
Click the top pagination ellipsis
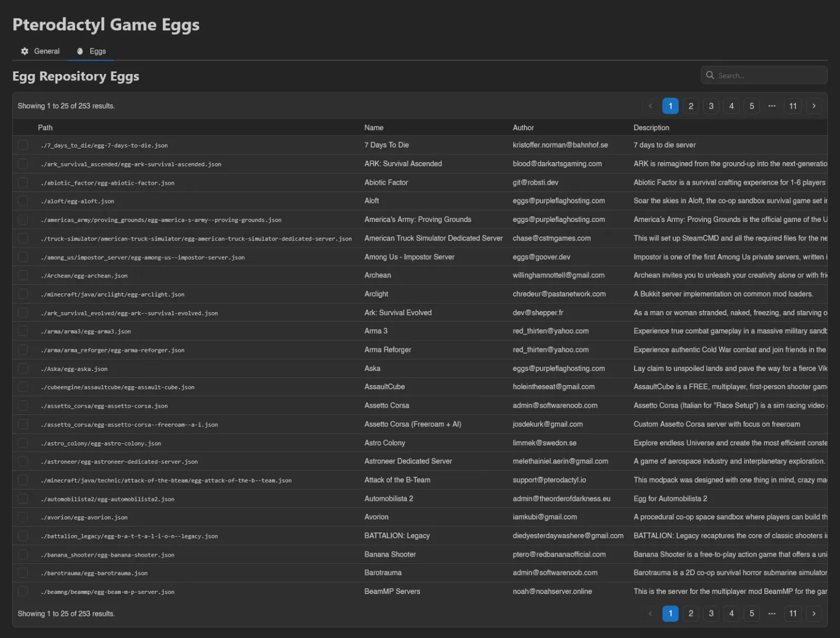coord(772,106)
